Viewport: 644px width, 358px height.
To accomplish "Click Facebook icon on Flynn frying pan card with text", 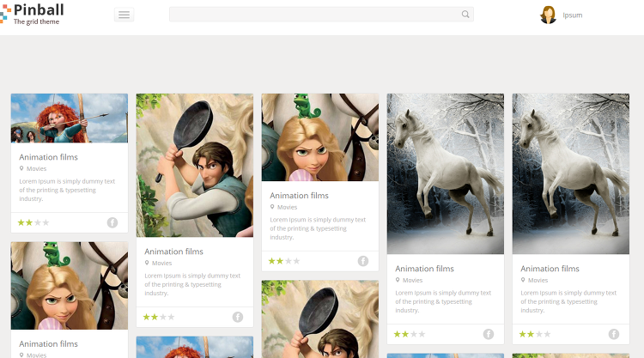I will point(237,317).
